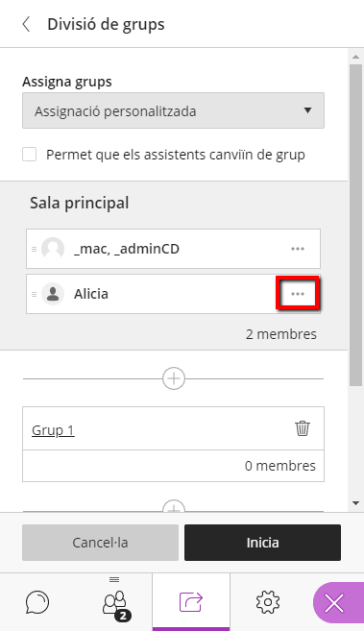Image resolution: width=364 pixels, height=631 pixels.
Task: Enable Permet que els assistents canviïn de grup
Action: tap(30, 154)
